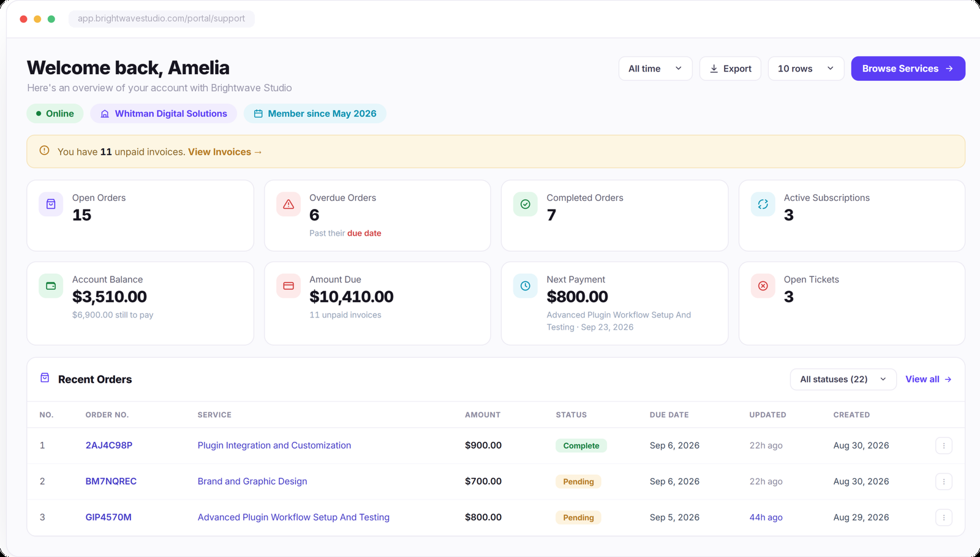Click the Next Payment clock icon
Screen dimensions: 980x557
(526, 286)
